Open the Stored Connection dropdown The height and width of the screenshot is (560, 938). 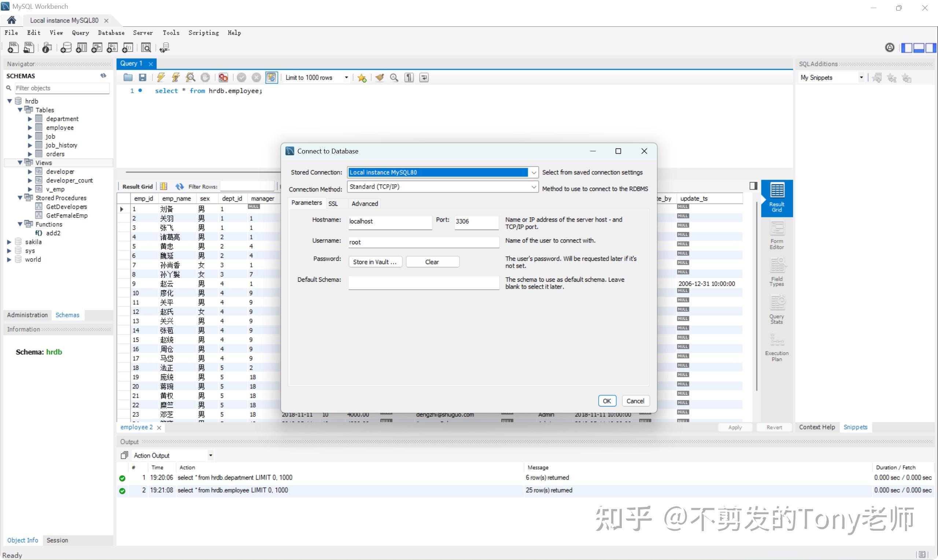pos(533,173)
